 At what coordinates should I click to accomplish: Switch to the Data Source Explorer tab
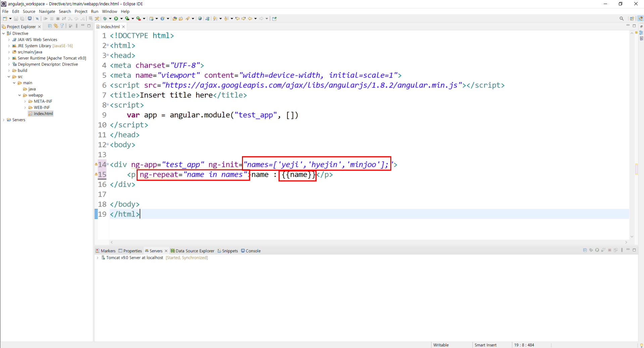[x=192, y=251]
